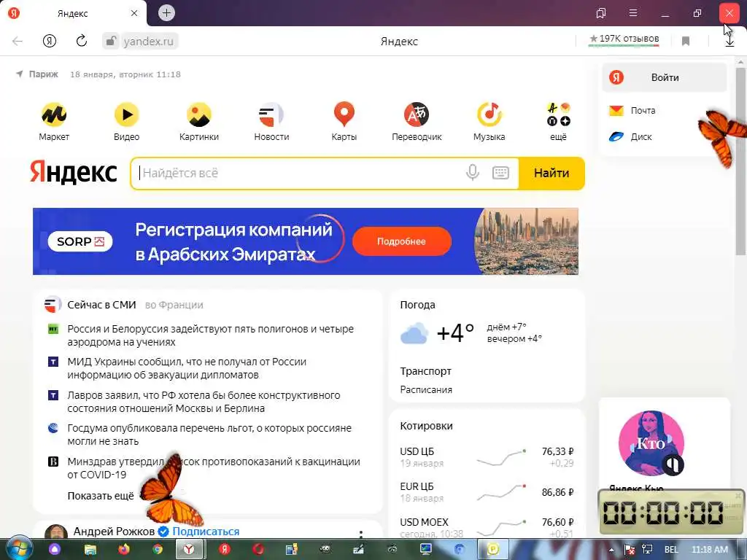The height and width of the screenshot is (560, 747).
Task: Open Chrome from the taskbar
Action: [158, 550]
